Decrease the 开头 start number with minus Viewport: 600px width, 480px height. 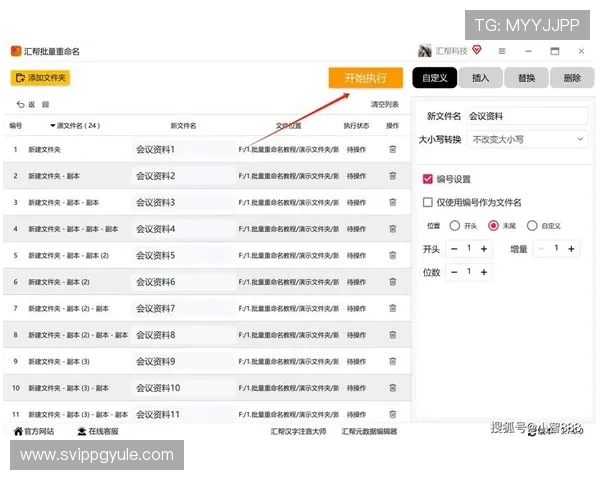click(454, 249)
